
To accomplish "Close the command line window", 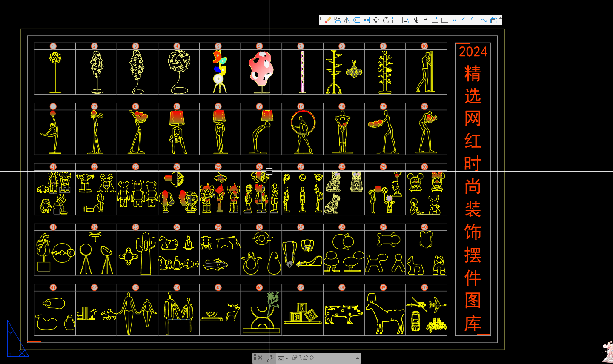I will click(261, 358).
